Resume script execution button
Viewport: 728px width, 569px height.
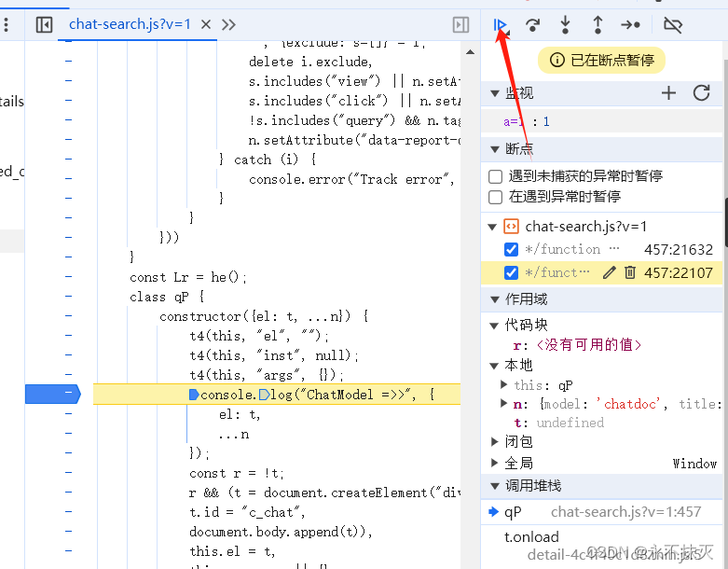(x=501, y=24)
